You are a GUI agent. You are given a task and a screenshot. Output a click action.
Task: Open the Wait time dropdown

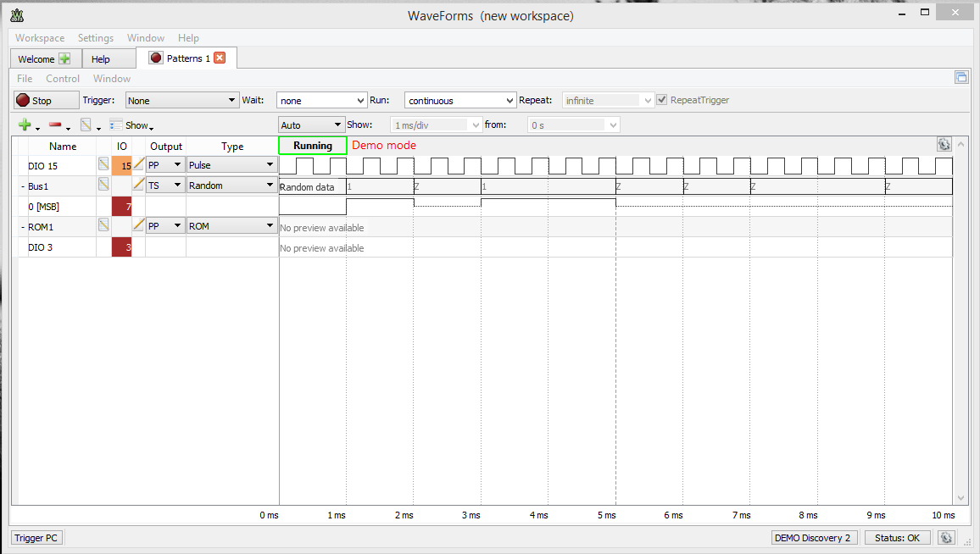click(321, 101)
